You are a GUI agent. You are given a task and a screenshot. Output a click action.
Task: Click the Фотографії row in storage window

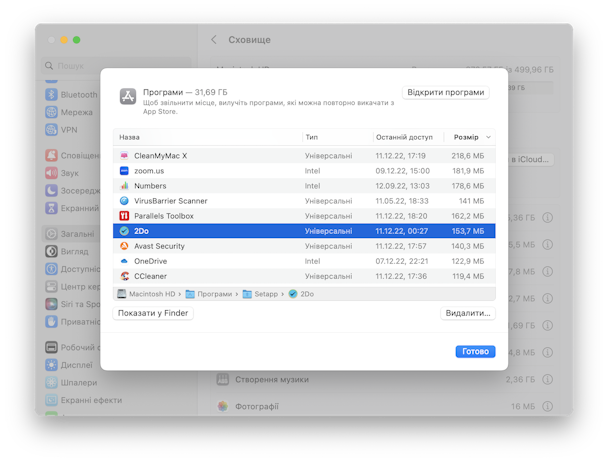385,406
